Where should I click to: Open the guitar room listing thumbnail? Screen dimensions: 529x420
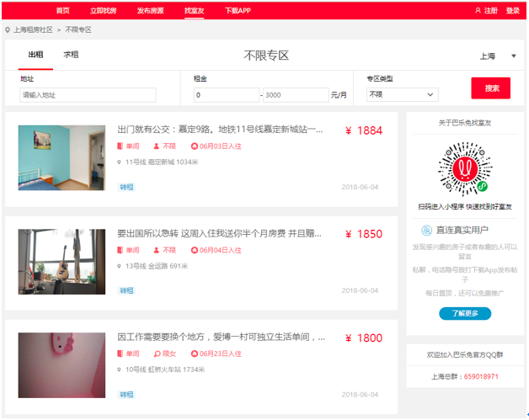(61, 262)
